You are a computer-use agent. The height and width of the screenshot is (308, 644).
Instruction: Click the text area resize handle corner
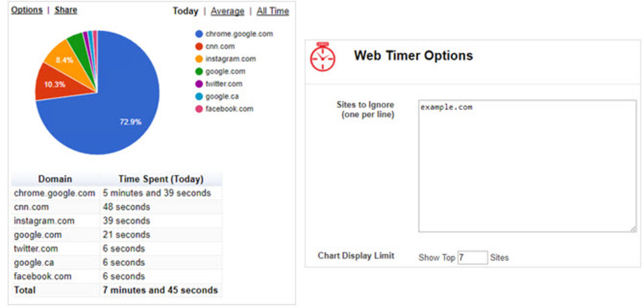pos(633,229)
